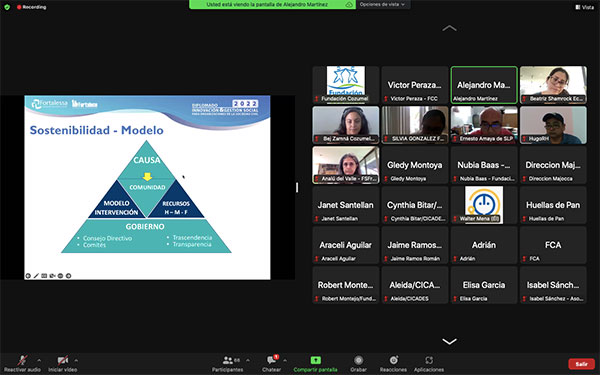Open the Participantes panel icon
This screenshot has height=375, width=600.
point(228,360)
